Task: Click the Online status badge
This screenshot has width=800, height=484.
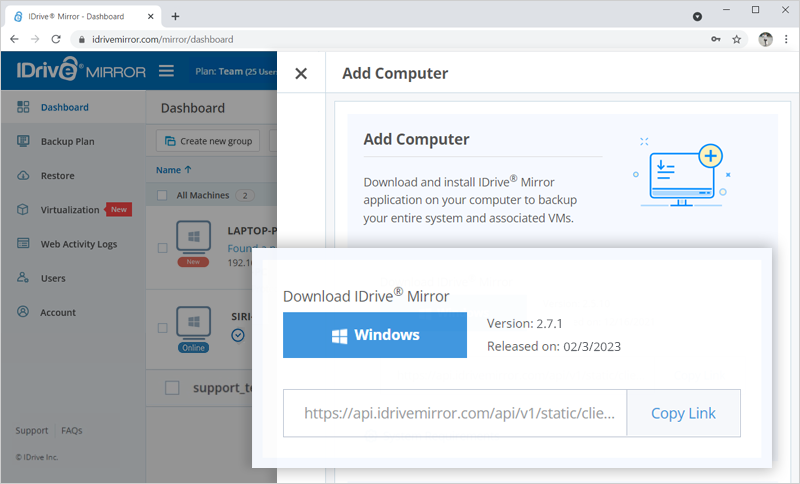Action: point(193,348)
